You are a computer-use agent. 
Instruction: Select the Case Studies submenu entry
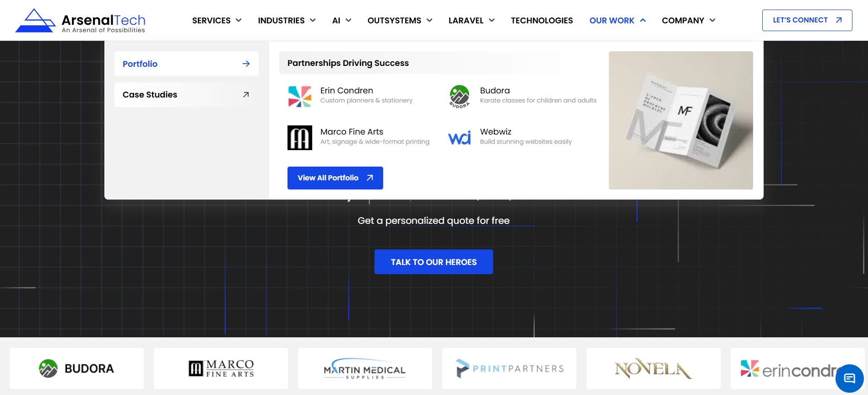186,95
